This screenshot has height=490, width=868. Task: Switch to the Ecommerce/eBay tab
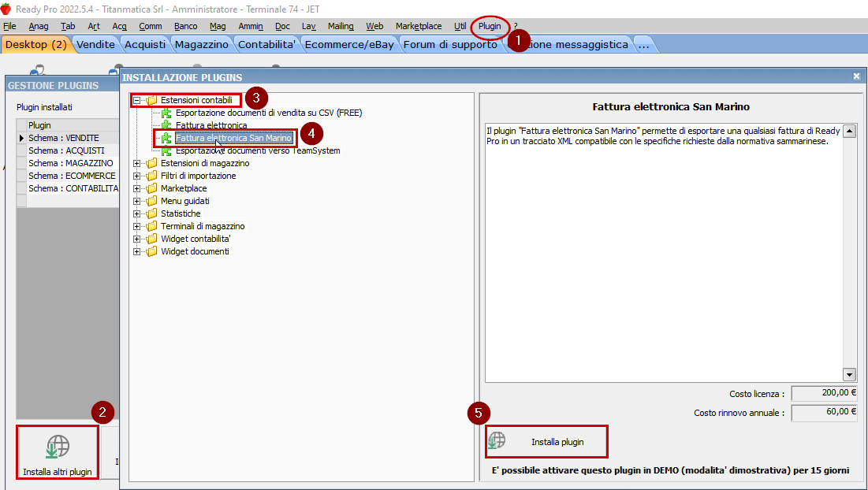tap(349, 45)
